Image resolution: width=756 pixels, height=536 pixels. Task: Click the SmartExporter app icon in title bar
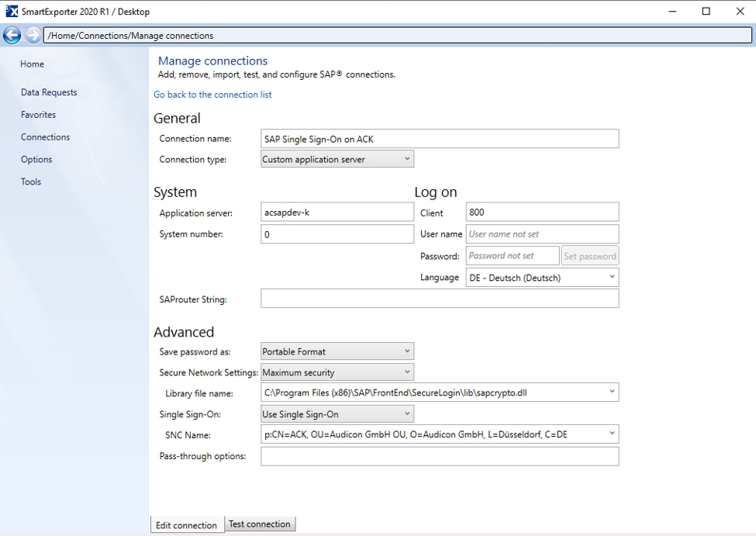(11, 12)
